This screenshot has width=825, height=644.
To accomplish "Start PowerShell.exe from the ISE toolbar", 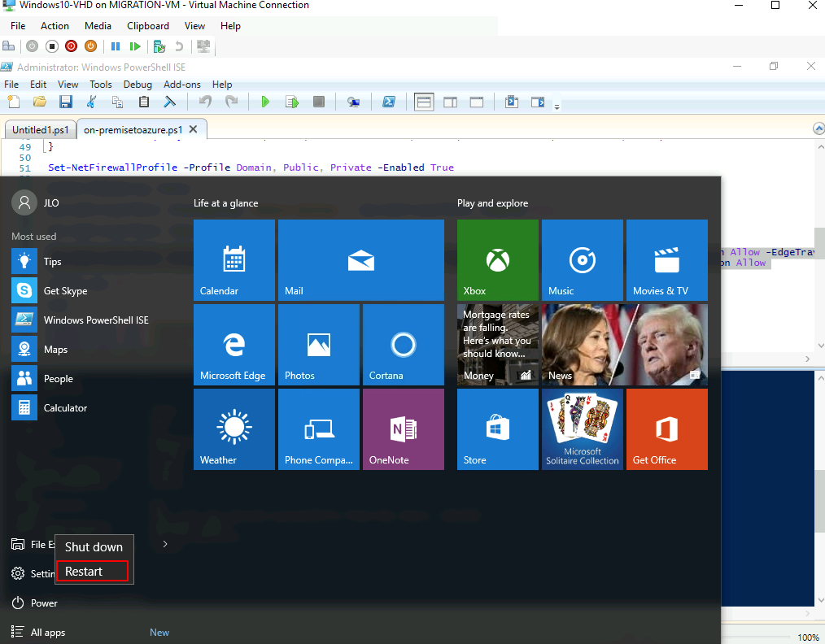I will tap(389, 102).
